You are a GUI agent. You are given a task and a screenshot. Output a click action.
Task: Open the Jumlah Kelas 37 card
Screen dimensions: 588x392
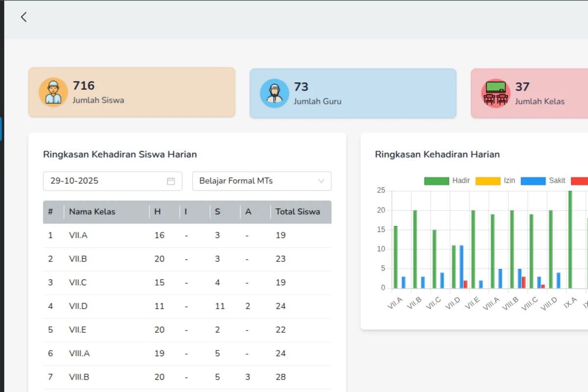530,93
